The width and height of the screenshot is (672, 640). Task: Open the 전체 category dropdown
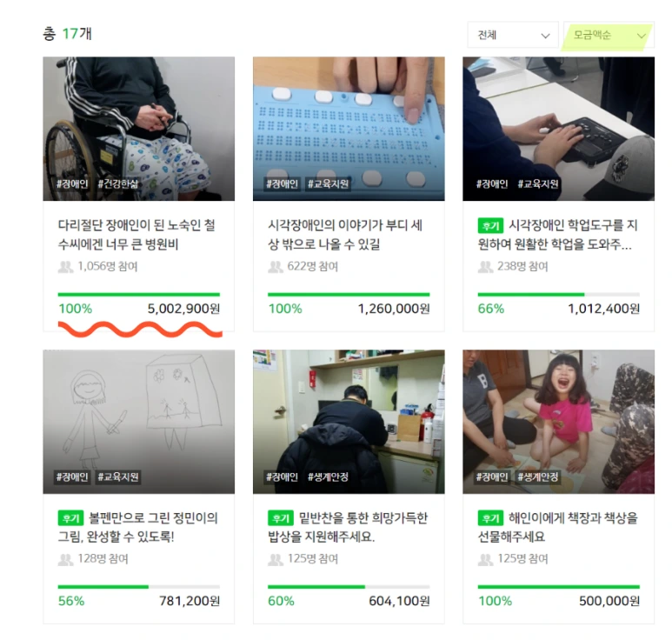(513, 35)
